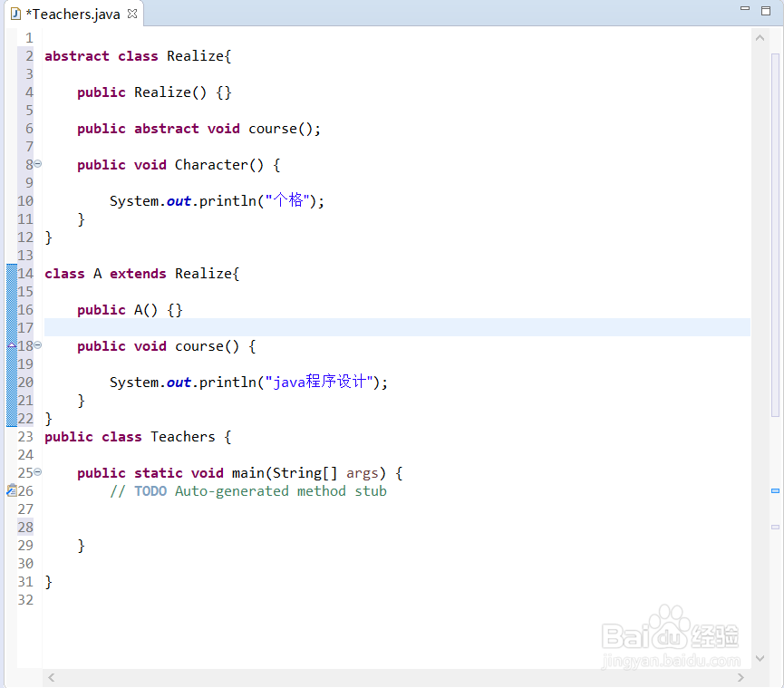
Task: Click 'public void course() {' in class A
Action: (x=167, y=346)
